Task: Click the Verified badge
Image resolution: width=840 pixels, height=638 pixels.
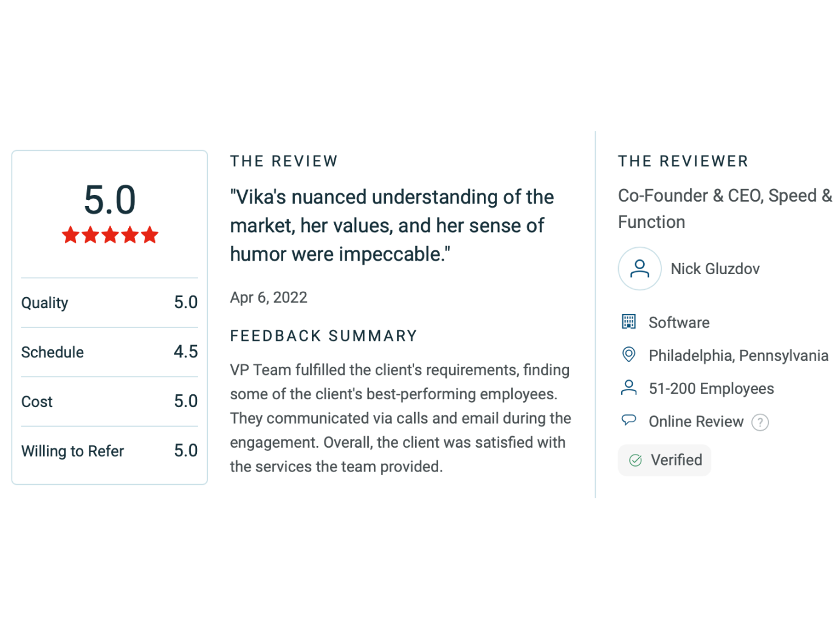Action: [664, 460]
